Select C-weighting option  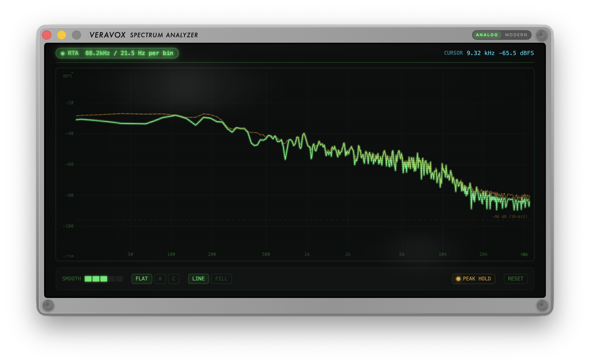pyautogui.click(x=174, y=279)
